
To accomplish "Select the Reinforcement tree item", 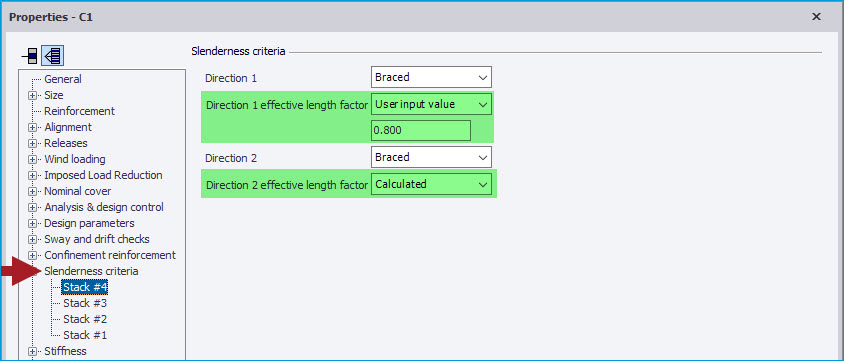I will tap(80, 111).
